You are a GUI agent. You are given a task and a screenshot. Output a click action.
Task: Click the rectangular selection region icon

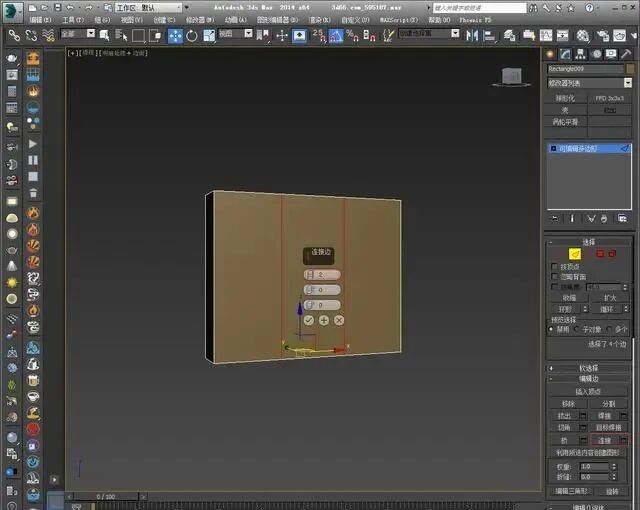click(138, 35)
